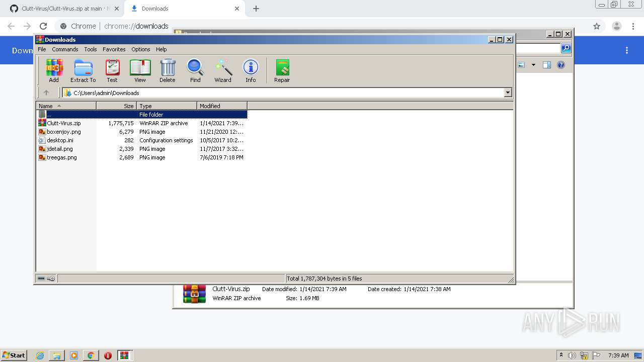Image resolution: width=644 pixels, height=362 pixels.
Task: Open a new Chrome tab
Action: [x=256, y=9]
